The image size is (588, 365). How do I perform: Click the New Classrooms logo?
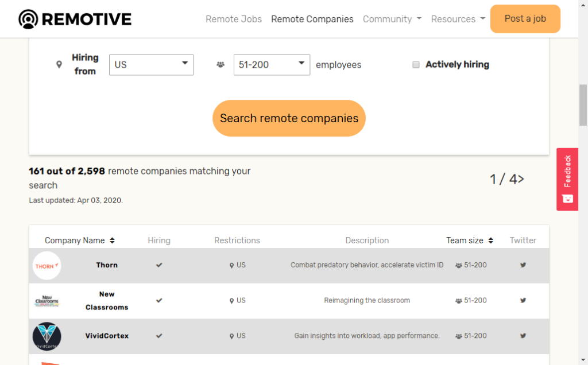[x=47, y=301]
